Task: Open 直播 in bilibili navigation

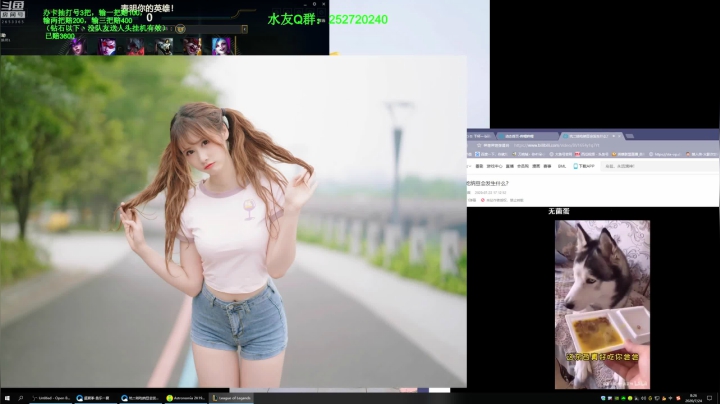Action: point(510,166)
